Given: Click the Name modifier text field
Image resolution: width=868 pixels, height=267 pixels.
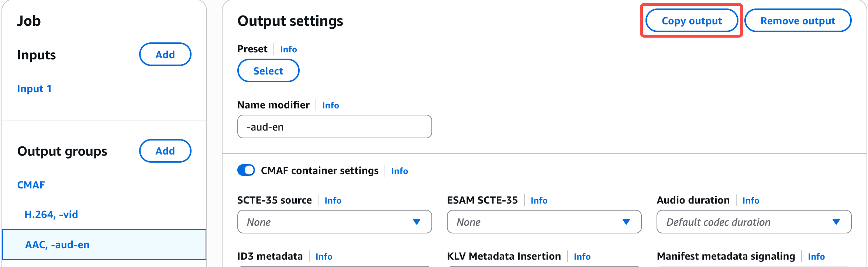Looking at the screenshot, I should click(334, 126).
